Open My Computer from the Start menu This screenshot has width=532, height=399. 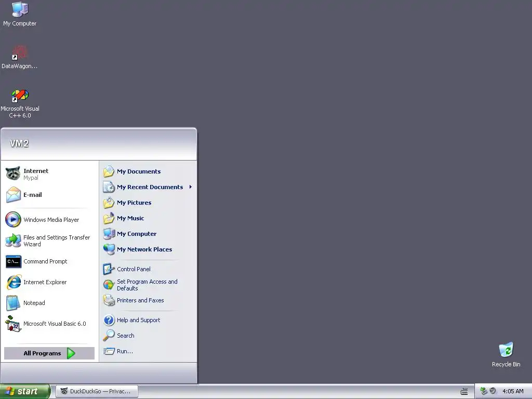(x=148, y=234)
